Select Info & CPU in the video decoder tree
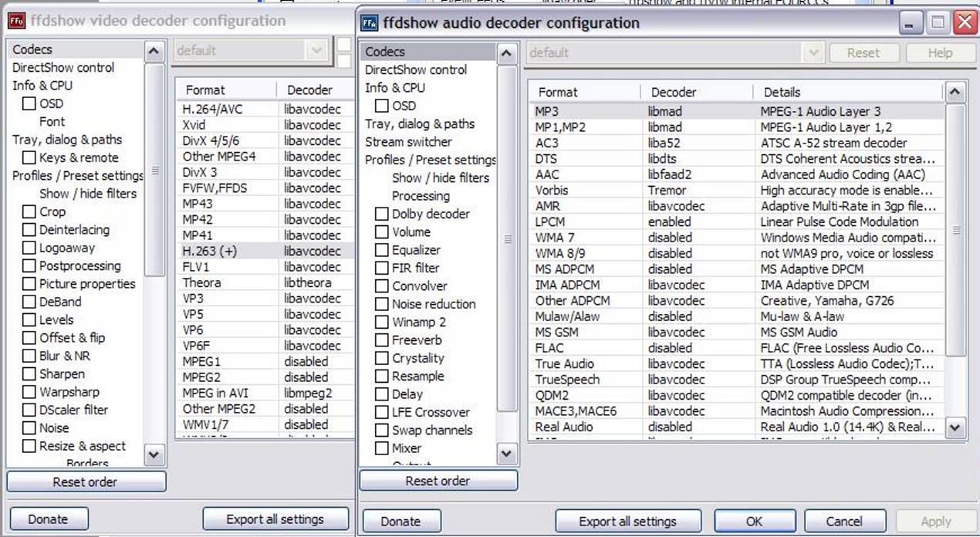Image resolution: width=980 pixels, height=537 pixels. pos(42,86)
